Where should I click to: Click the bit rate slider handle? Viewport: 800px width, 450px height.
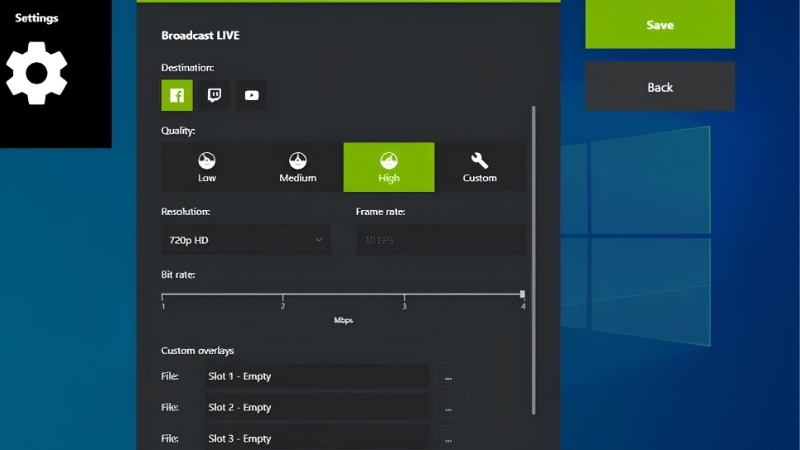pyautogui.click(x=522, y=294)
